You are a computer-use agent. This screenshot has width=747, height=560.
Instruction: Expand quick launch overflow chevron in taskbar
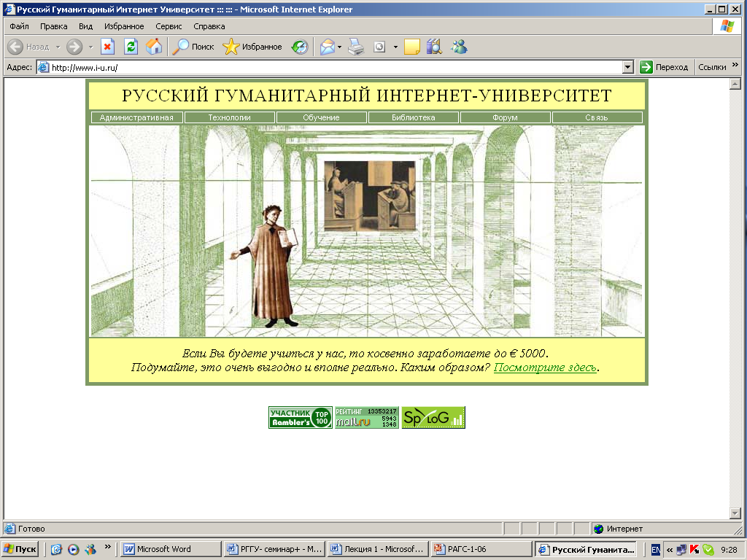(x=108, y=546)
